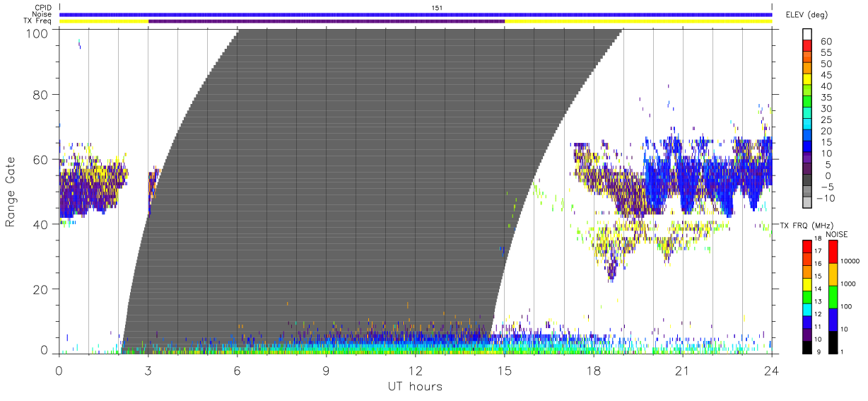Click the 'Range Gate' axis title
Image resolution: width=868 pixels, height=401 pixels.
[11, 192]
